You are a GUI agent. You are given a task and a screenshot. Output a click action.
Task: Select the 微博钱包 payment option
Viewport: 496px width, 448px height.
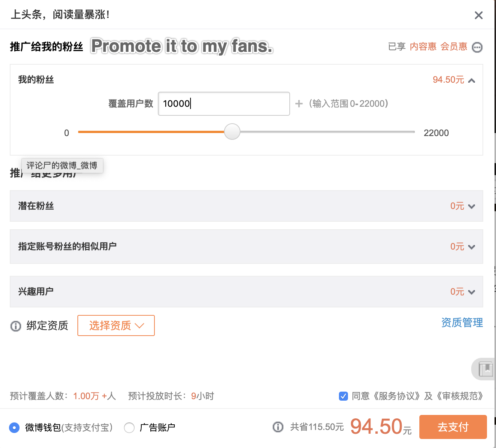tap(14, 428)
